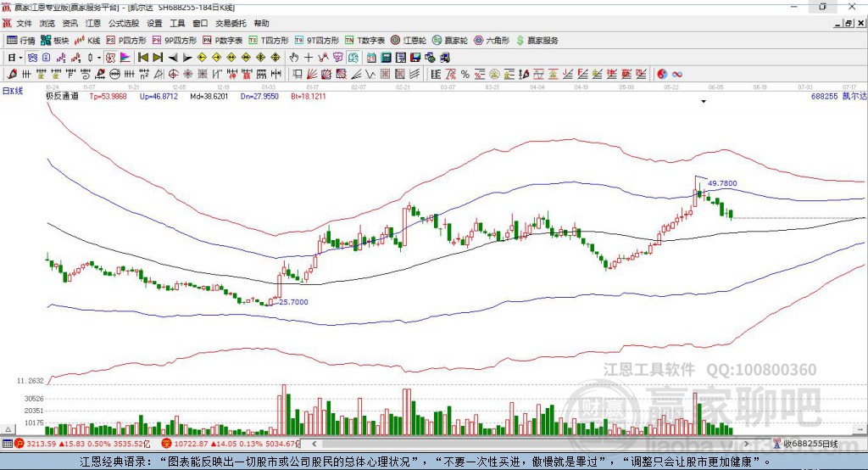The height and width of the screenshot is (470, 868).
Task: Open the T四方形 tool
Action: 269,41
